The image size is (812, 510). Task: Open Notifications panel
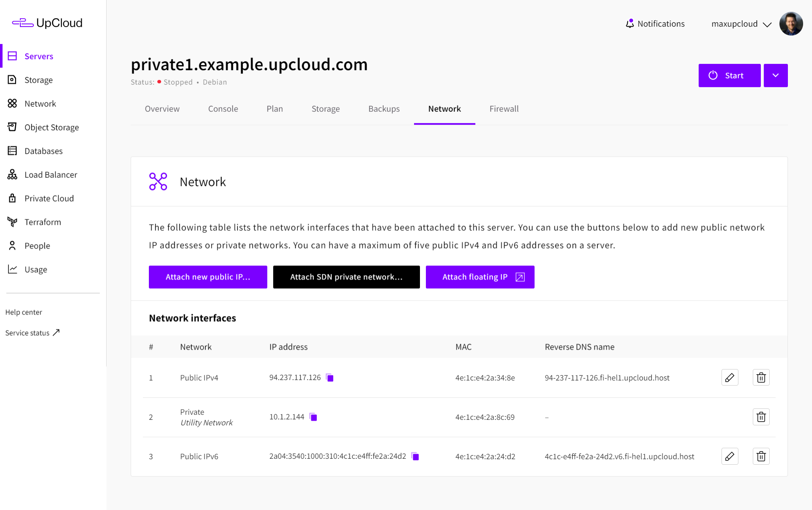pos(655,24)
